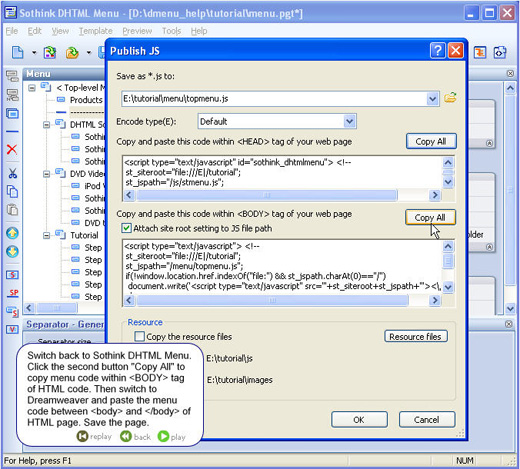Click BODY code horizontal scrollbar thumb
520x469 pixels.
[272, 300]
